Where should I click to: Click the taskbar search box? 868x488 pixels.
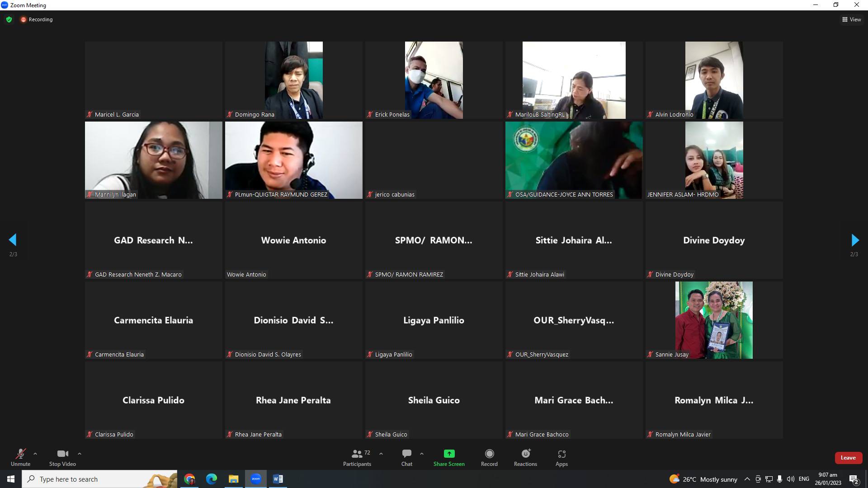[x=99, y=479]
